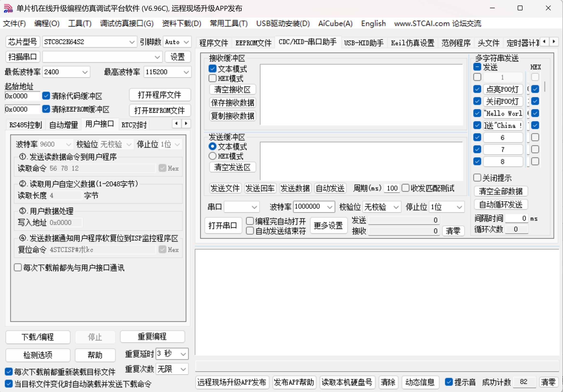Switch to the USB-HID助手 tab
Image resolution: width=563 pixels, height=392 pixels.
363,43
